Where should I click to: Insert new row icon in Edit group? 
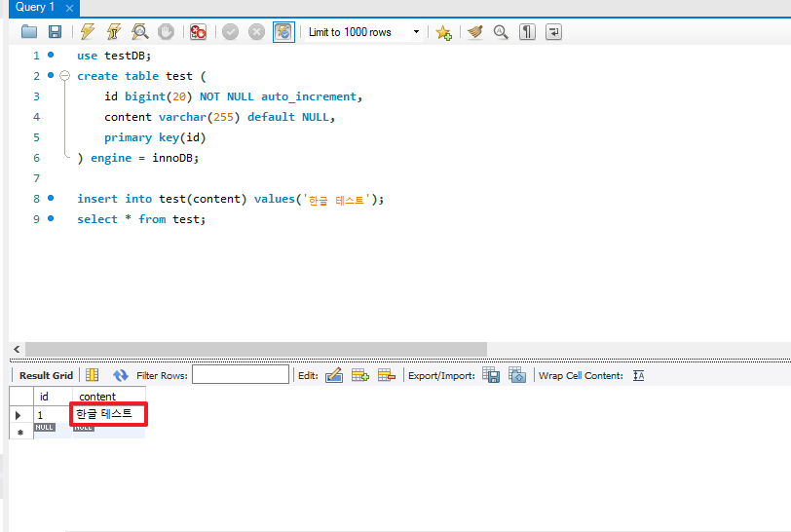point(360,375)
